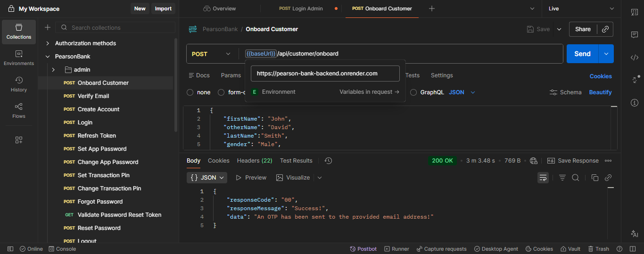The image size is (644, 254).
Task: Click the Save Response button
Action: click(573, 161)
